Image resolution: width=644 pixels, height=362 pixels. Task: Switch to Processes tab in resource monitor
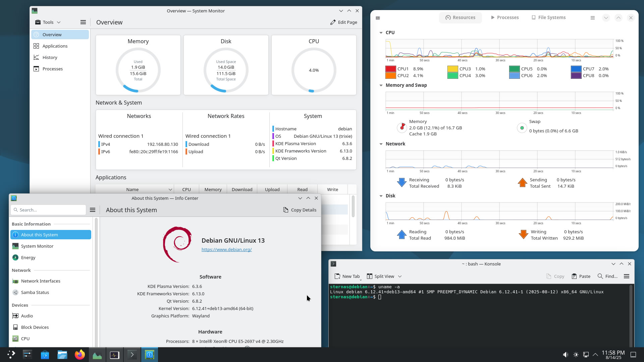[x=504, y=17]
